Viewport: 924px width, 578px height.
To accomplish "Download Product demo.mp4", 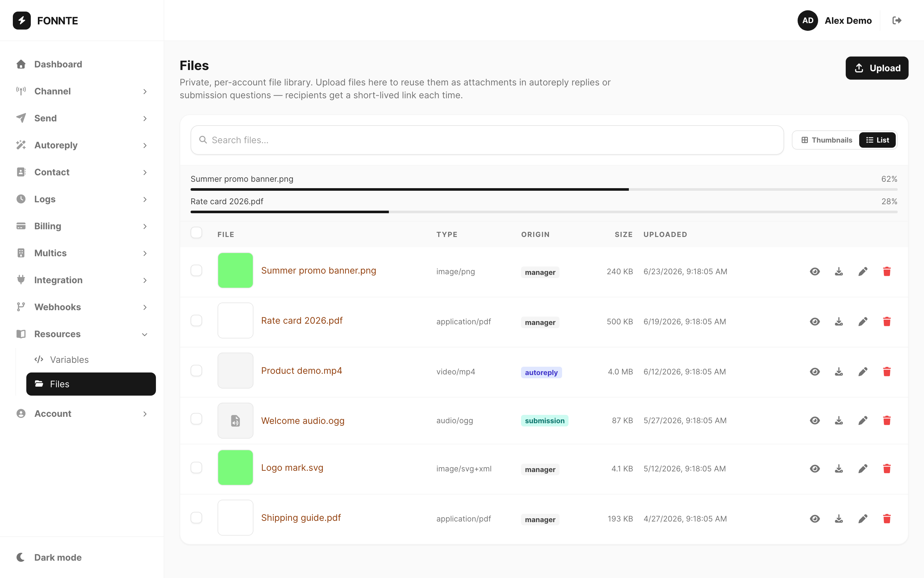I will [838, 372].
